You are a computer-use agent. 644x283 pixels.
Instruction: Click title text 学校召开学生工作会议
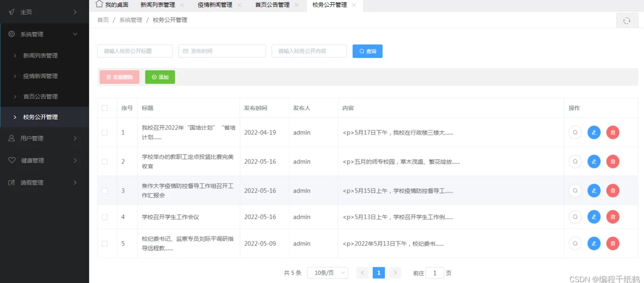click(x=170, y=217)
